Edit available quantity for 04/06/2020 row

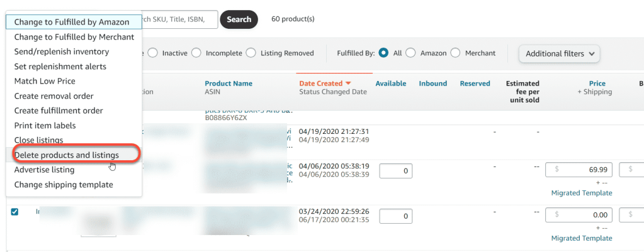pos(395,171)
